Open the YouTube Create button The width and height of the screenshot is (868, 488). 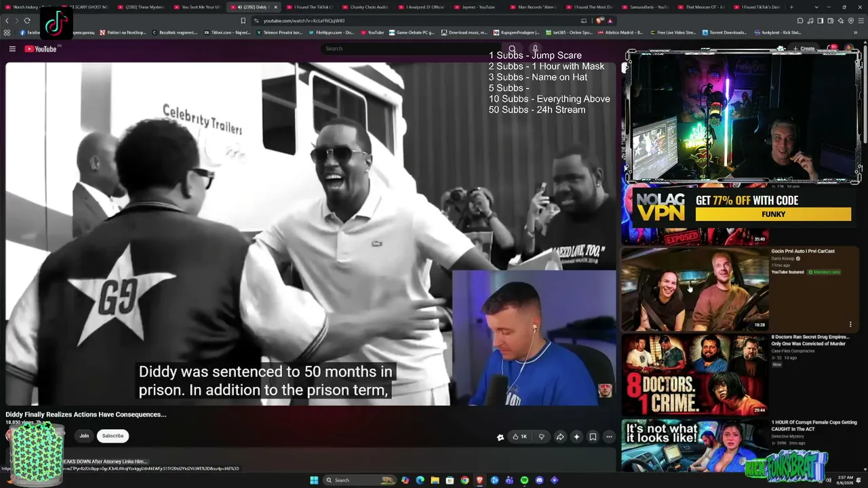[804, 49]
